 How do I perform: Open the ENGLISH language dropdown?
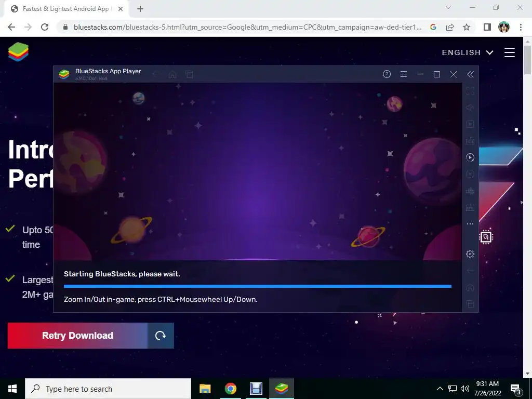pyautogui.click(x=467, y=52)
